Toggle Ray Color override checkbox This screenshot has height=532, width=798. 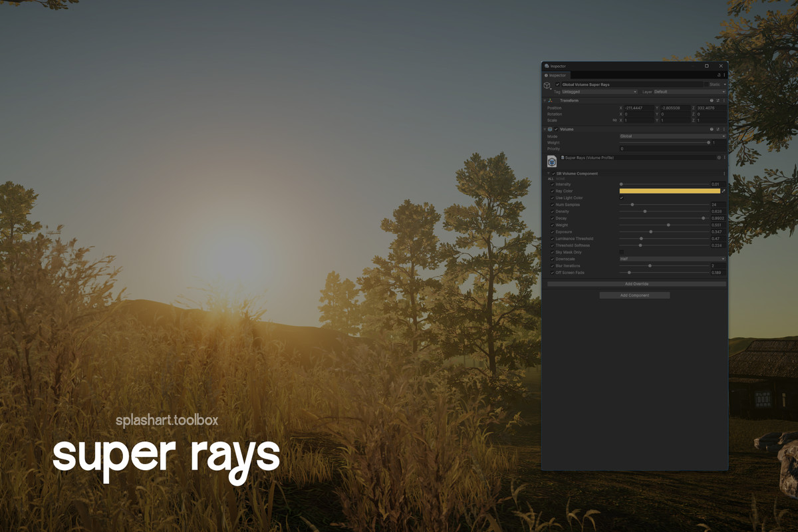click(x=552, y=191)
